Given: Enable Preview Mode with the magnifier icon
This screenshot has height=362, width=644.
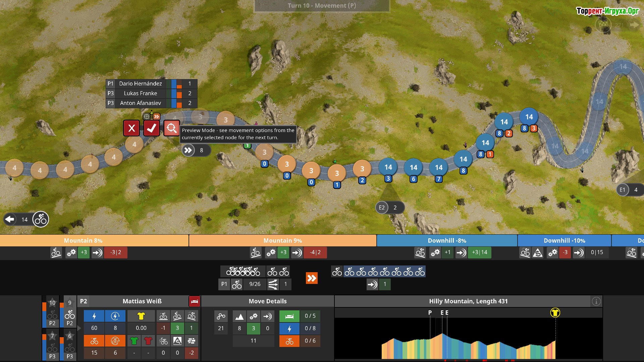Looking at the screenshot, I should [x=171, y=128].
